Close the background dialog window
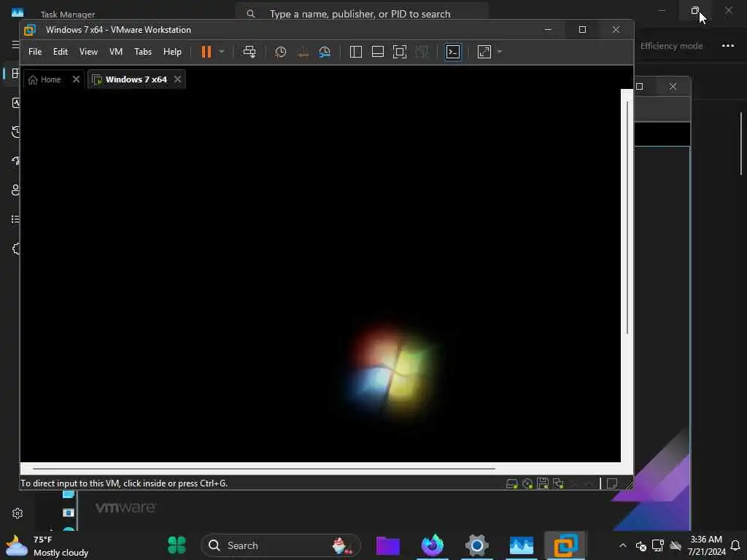Image resolution: width=747 pixels, height=560 pixels. coord(673,86)
